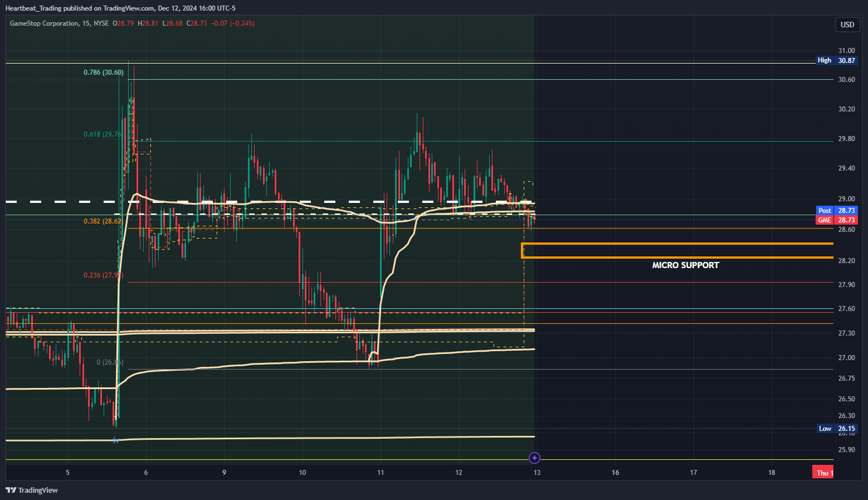Viewport: 868px width, 500px height.
Task: Click 30.60 on the price scale
Action: [846, 80]
